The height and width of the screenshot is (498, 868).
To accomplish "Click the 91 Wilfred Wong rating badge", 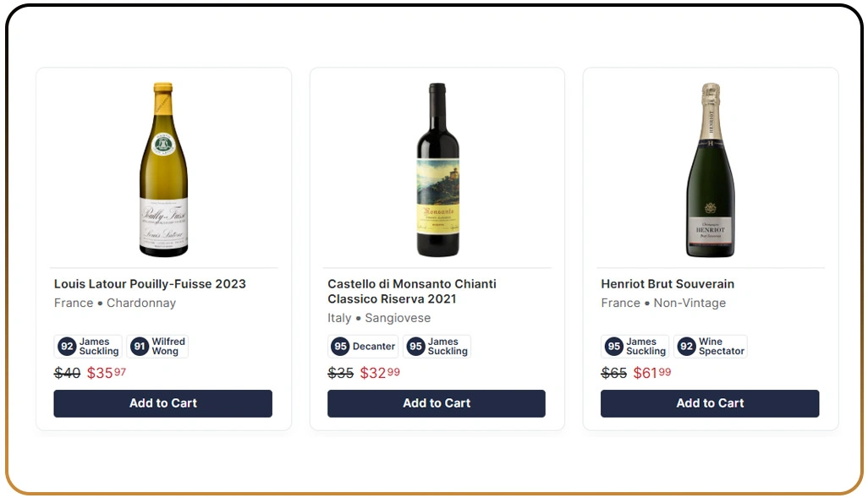I will [x=157, y=346].
